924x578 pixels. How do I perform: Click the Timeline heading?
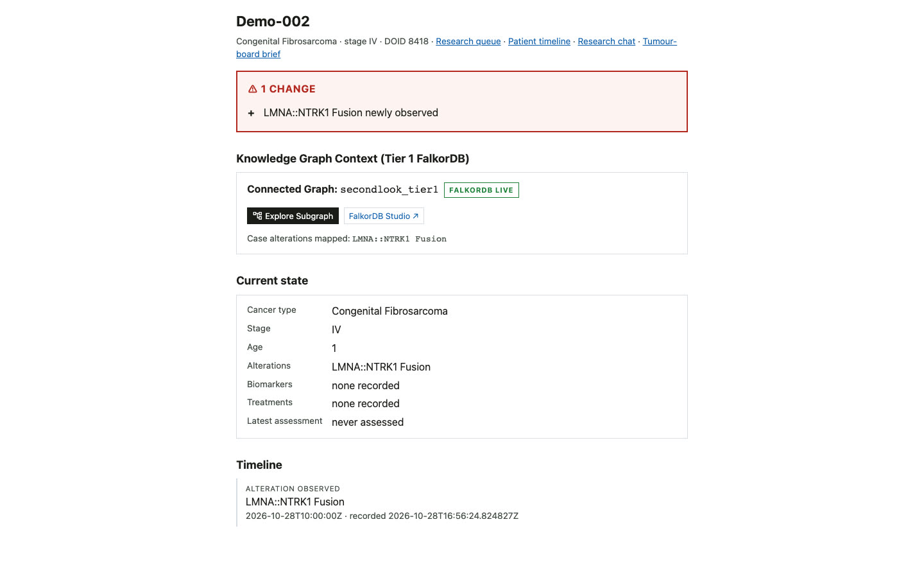coord(259,465)
